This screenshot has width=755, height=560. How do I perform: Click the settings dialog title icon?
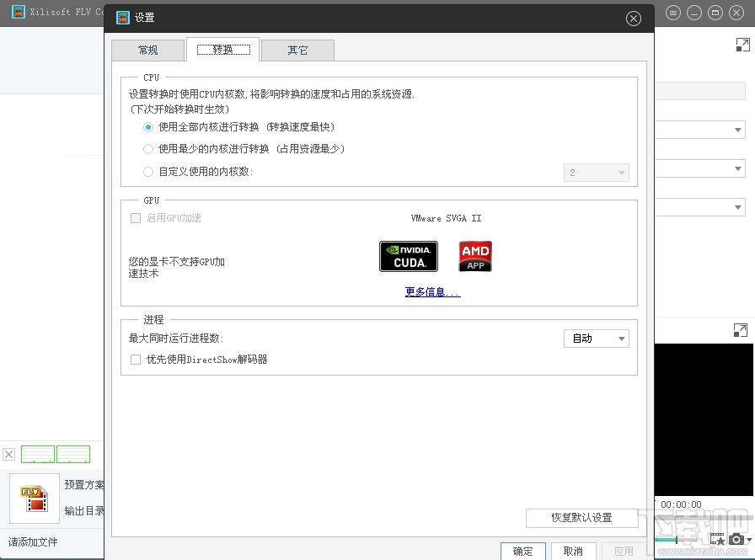pos(123,18)
